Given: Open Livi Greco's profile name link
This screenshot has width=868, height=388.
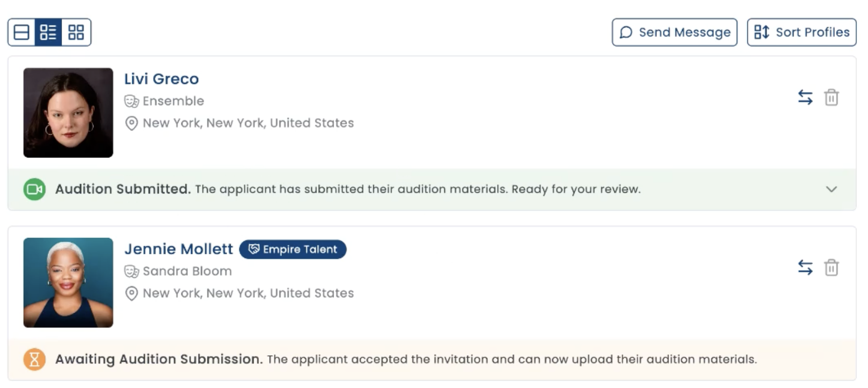Looking at the screenshot, I should click(162, 79).
